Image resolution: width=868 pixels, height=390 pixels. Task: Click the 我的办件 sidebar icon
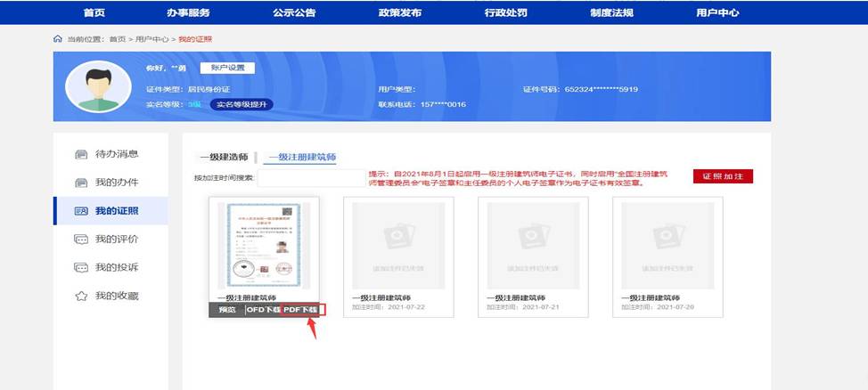coord(81,183)
